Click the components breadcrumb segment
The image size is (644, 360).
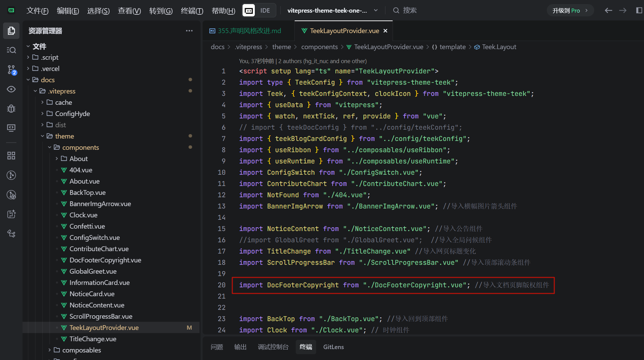pyautogui.click(x=319, y=47)
